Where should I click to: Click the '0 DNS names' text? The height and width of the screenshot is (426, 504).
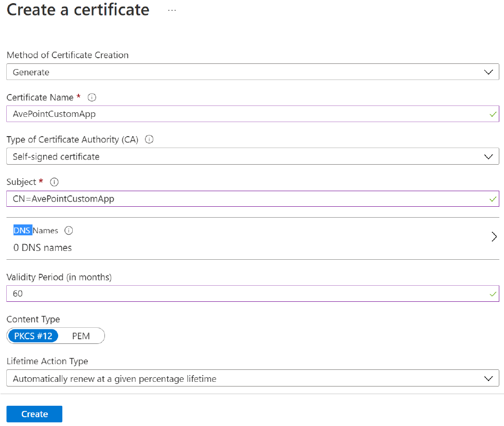42,248
